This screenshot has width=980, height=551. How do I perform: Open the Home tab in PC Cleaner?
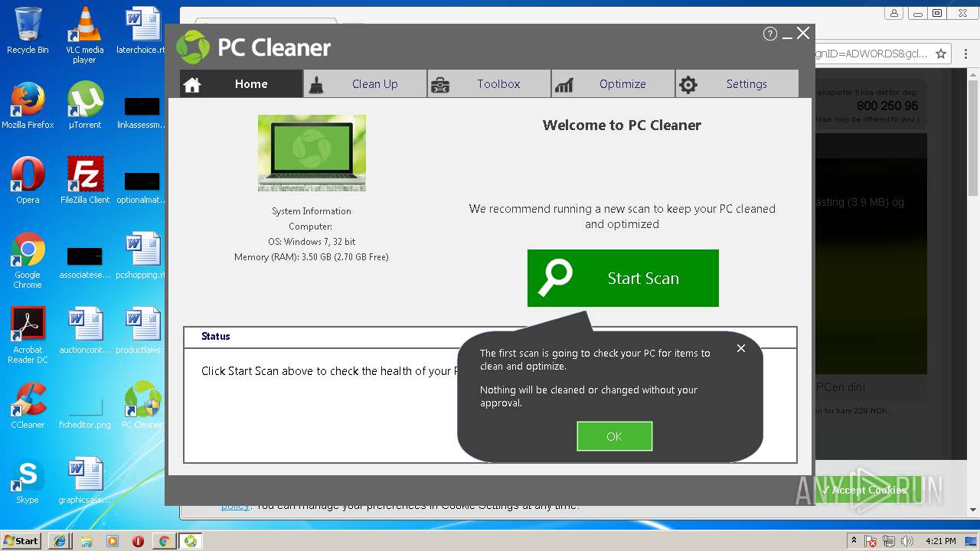pos(241,84)
